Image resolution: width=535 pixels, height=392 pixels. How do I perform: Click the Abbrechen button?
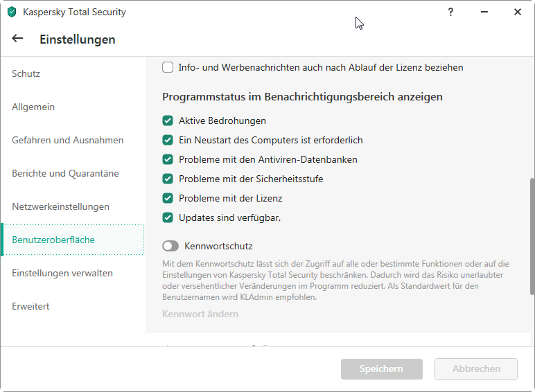(476, 369)
